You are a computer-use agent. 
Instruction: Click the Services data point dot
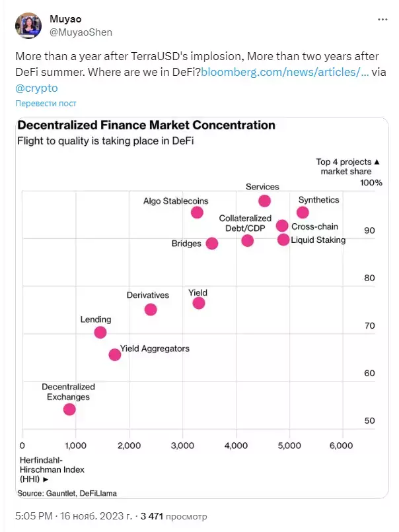coord(264,201)
